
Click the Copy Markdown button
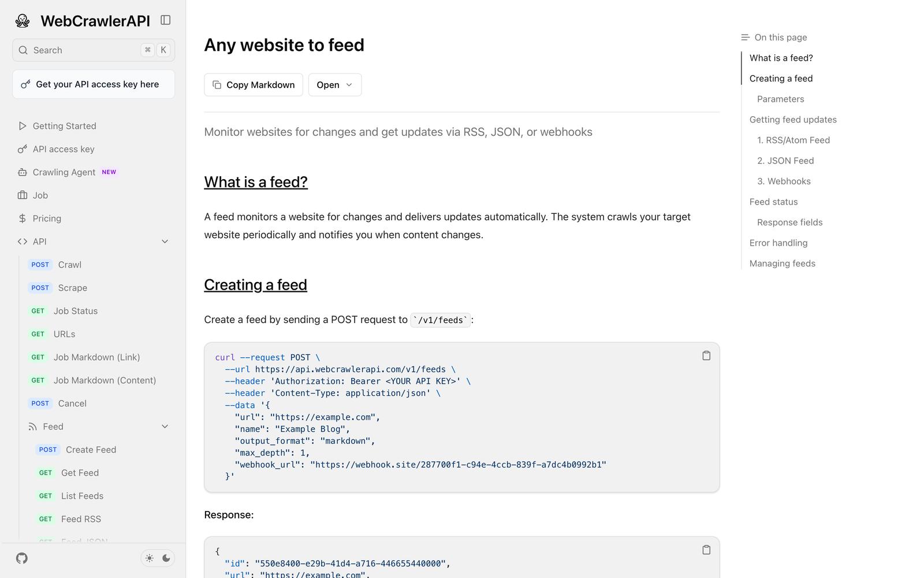coord(254,85)
